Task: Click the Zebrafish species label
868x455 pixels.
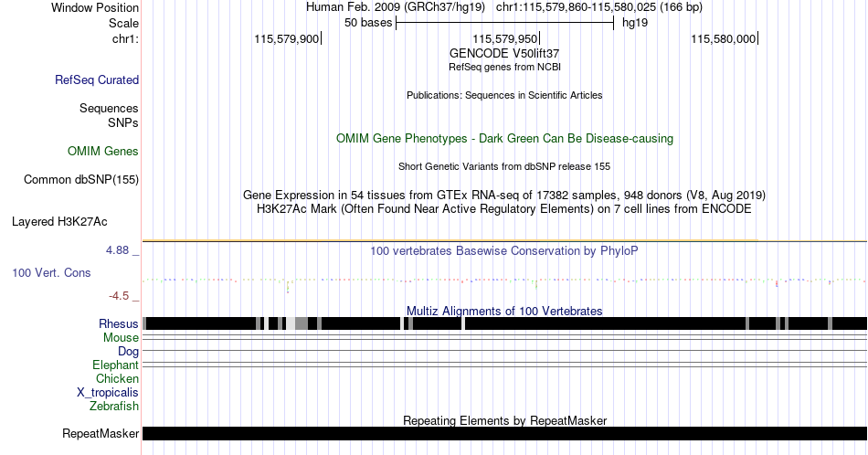Action: tap(114, 406)
